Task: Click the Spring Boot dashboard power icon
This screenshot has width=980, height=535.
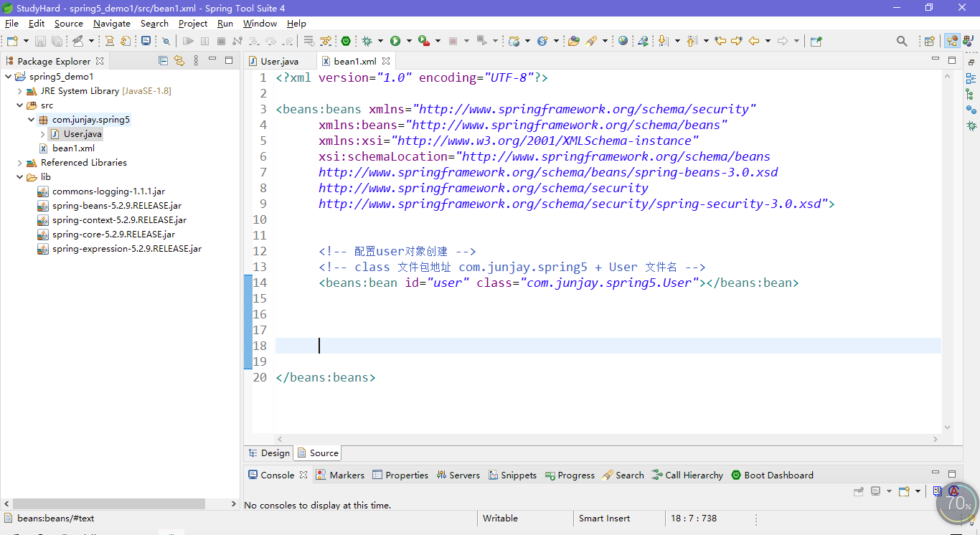Action: (x=346, y=41)
